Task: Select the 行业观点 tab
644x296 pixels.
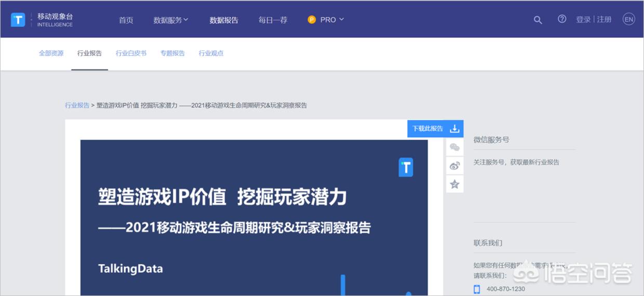Action: 211,53
